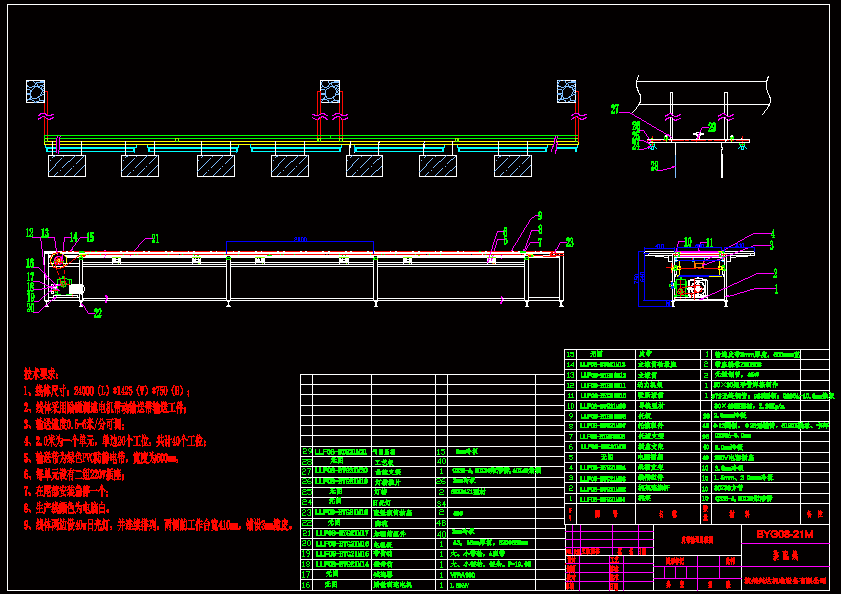Click the 装配线 title under BYG08-21M
The width and height of the screenshot is (841, 594).
785,555
